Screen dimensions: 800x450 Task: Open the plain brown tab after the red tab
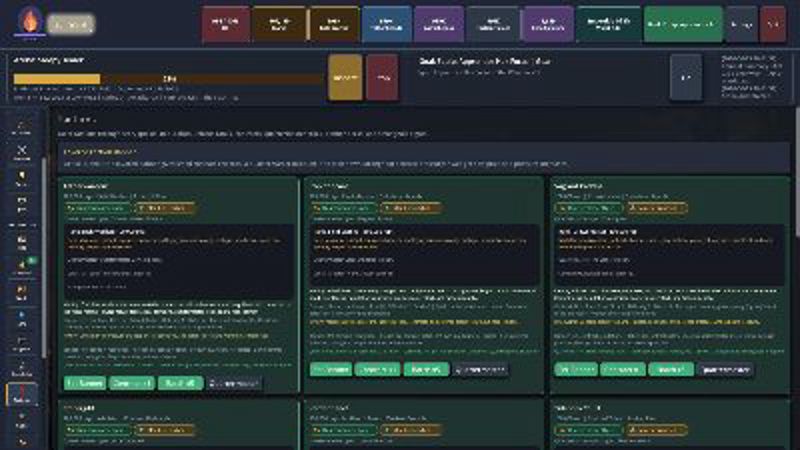tap(279, 24)
